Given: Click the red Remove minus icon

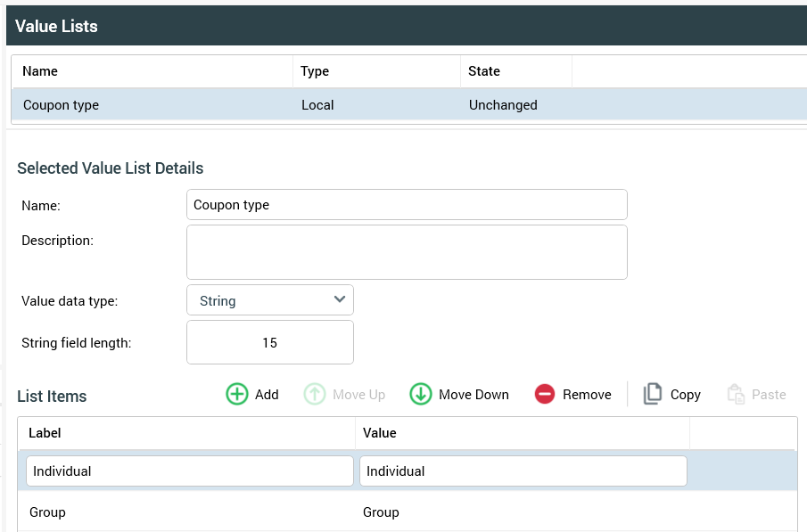Looking at the screenshot, I should (x=545, y=394).
